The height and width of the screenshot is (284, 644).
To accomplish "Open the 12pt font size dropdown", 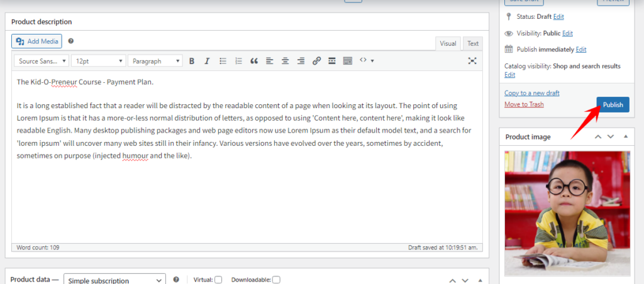I will [x=98, y=61].
